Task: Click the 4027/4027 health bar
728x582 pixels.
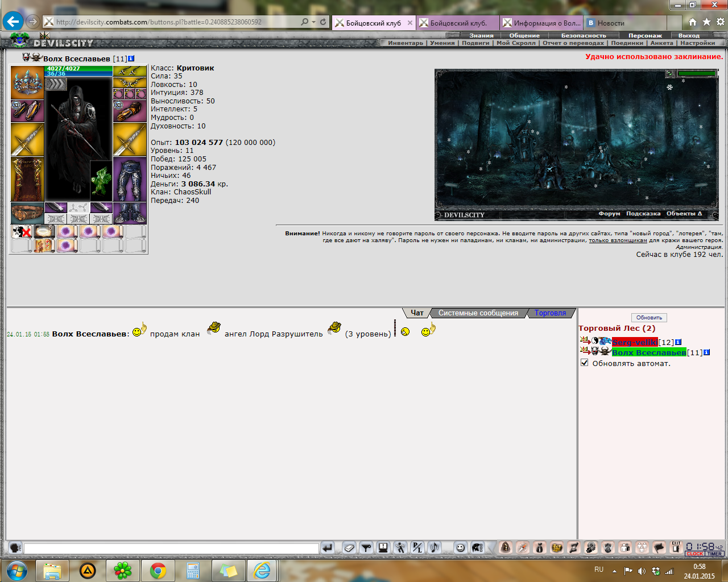Action: click(x=78, y=68)
